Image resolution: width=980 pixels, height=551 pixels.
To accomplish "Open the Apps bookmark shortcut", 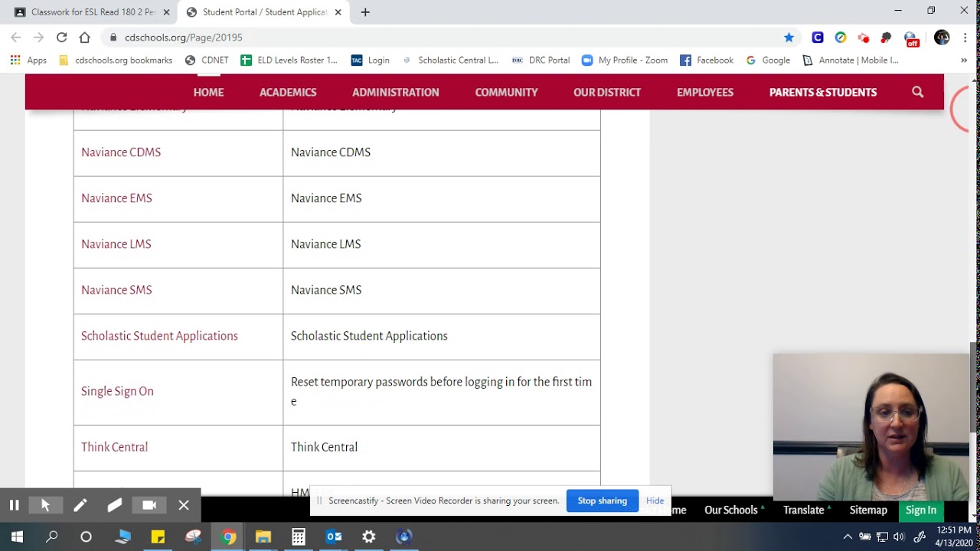I will pyautogui.click(x=28, y=60).
